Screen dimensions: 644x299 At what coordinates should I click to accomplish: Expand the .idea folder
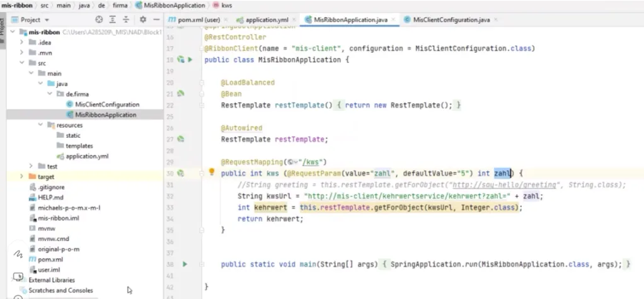pos(22,42)
